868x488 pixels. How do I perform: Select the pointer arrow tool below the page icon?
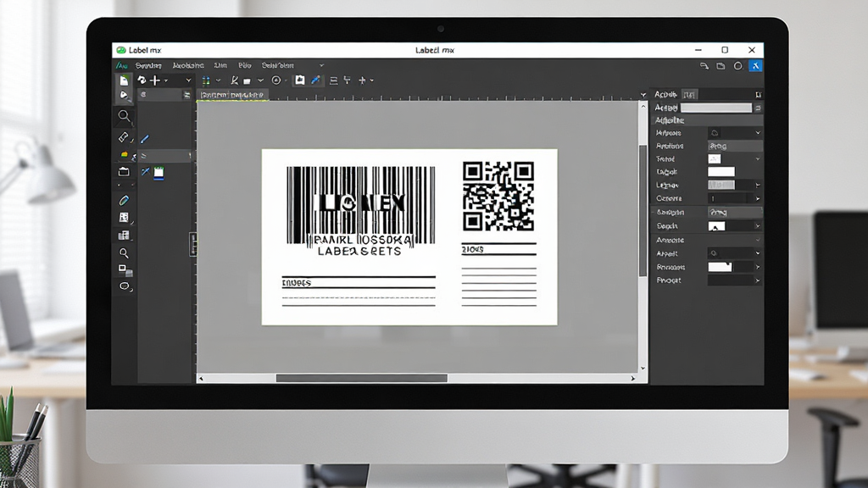124,95
